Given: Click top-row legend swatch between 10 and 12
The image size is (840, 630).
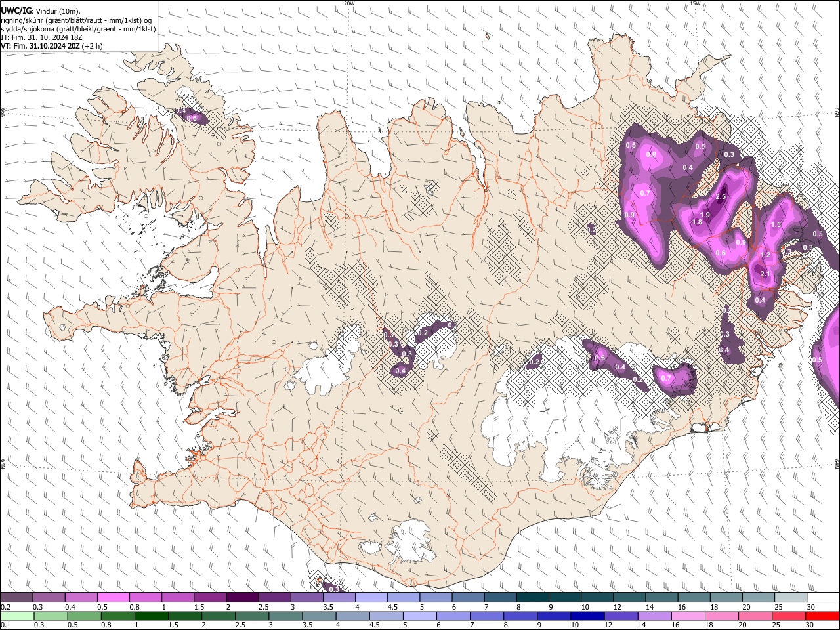Looking at the screenshot, I should coord(597,598).
